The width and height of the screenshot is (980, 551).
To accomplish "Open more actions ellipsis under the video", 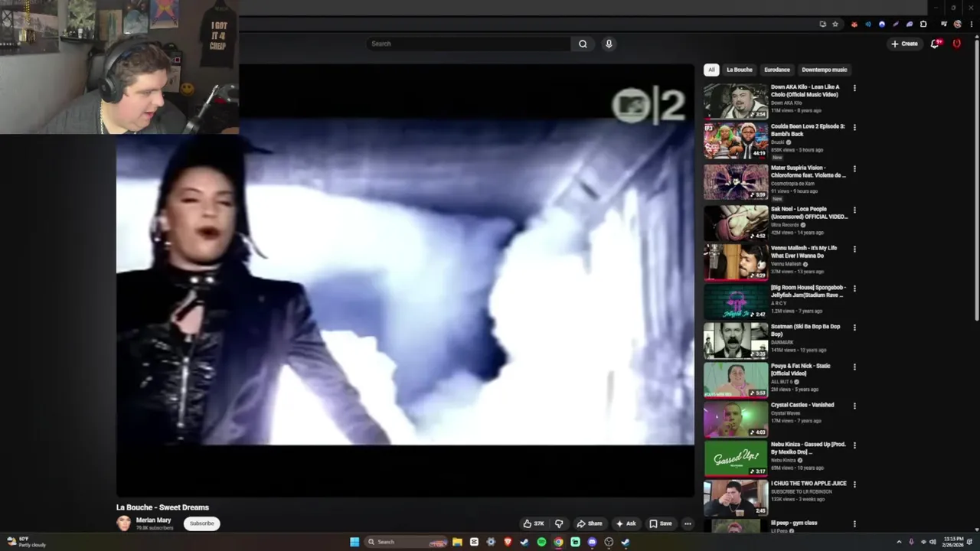I will pos(688,523).
